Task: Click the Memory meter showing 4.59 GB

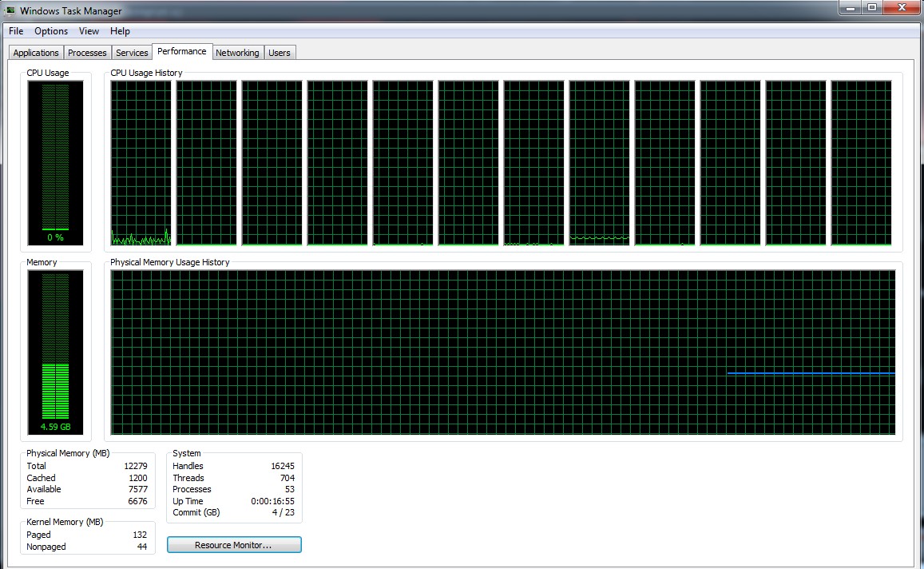Action: coord(55,352)
